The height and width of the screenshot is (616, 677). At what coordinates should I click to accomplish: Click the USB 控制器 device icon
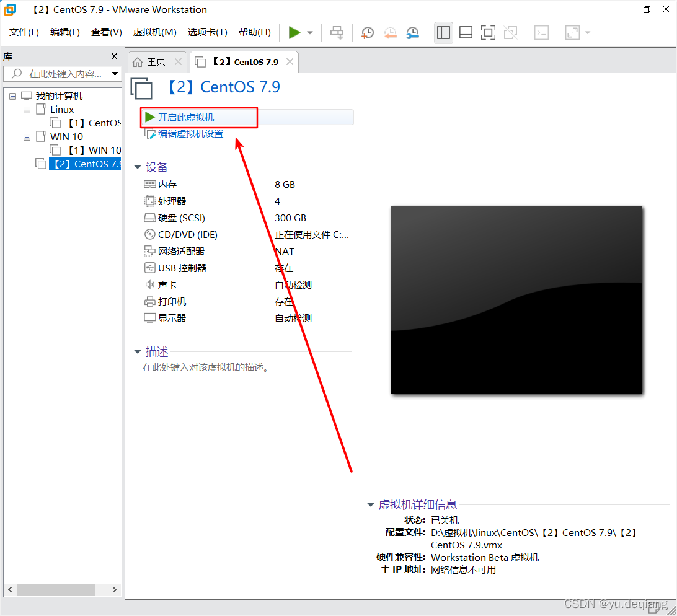point(149,268)
